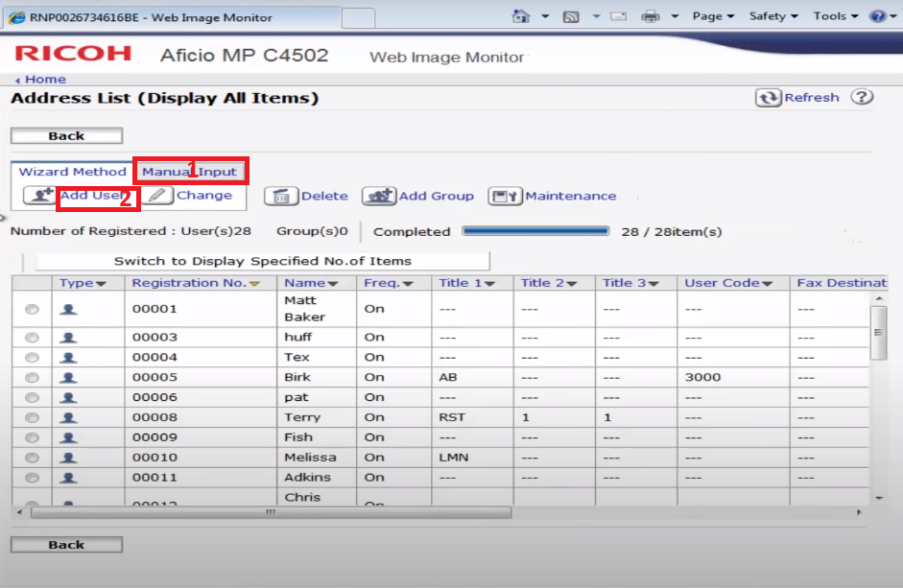This screenshot has width=903, height=588.
Task: Sort by the Type column header
Action: point(83,283)
